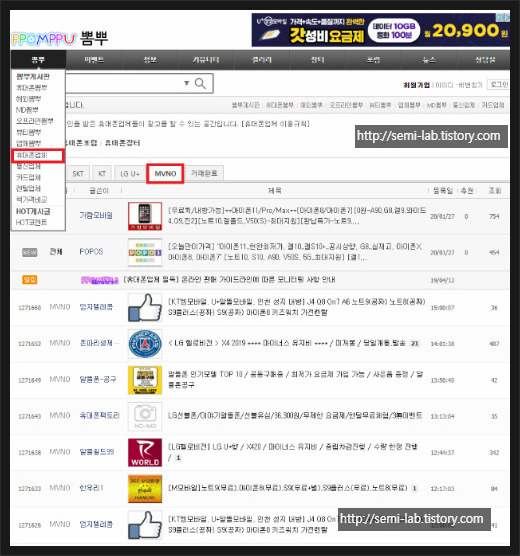This screenshot has width=520, height=556.
Task: Click author name 알뜰폰-공구
Action: [x=98, y=379]
